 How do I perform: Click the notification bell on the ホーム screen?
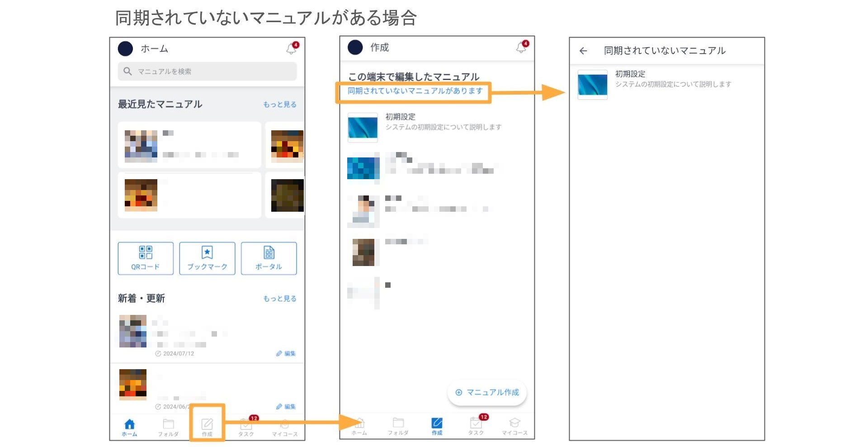292,48
